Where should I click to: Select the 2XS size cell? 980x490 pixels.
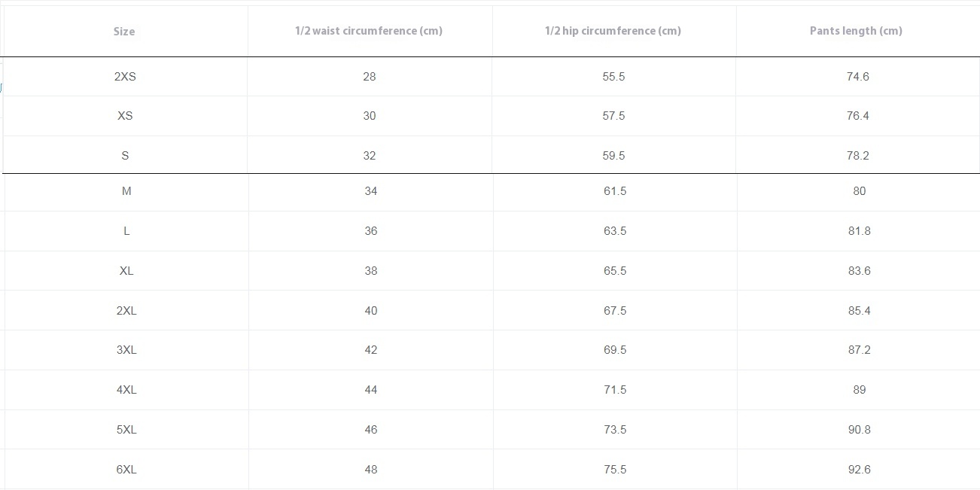tap(125, 77)
